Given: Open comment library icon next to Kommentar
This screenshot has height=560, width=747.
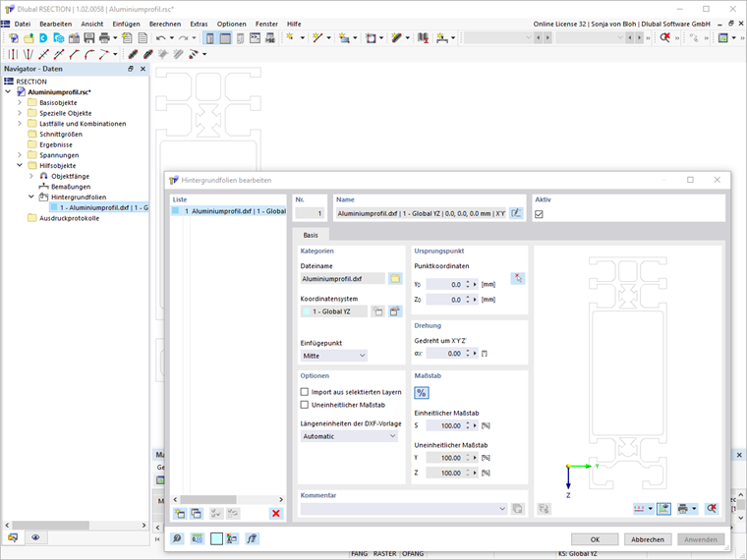Looking at the screenshot, I should coord(517,509).
